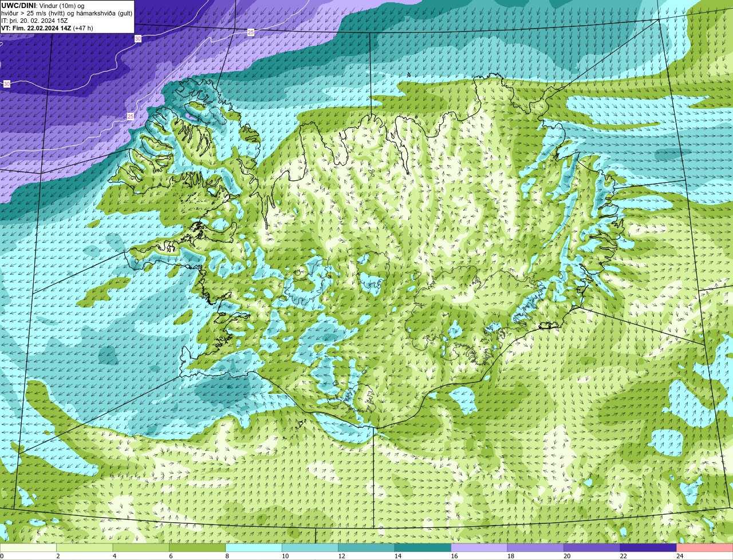Select the 'IT: þri. 20. 02. 2024 15Z' line
This screenshot has width=733, height=560.
pyautogui.click(x=34, y=21)
